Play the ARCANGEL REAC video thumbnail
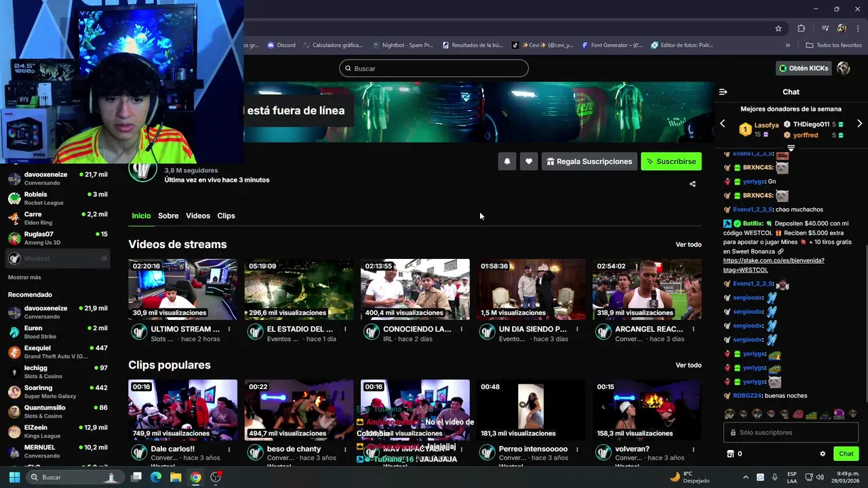The image size is (868, 488). tap(647, 289)
